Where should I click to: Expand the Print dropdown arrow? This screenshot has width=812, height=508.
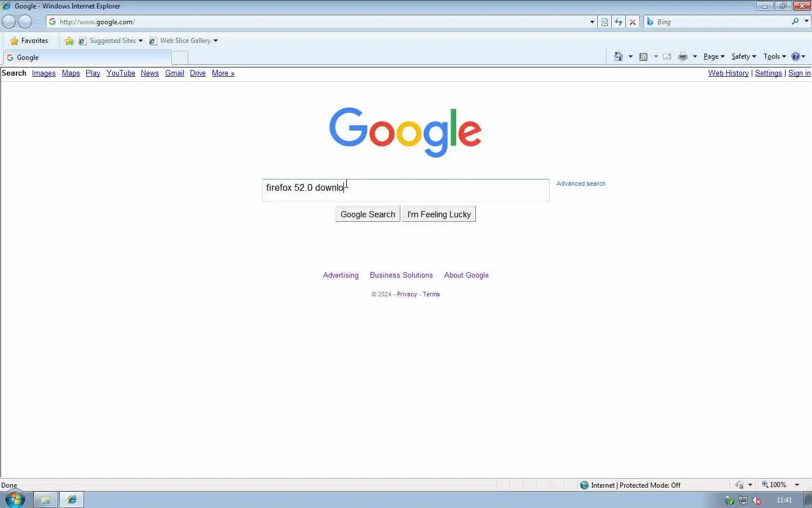click(695, 56)
